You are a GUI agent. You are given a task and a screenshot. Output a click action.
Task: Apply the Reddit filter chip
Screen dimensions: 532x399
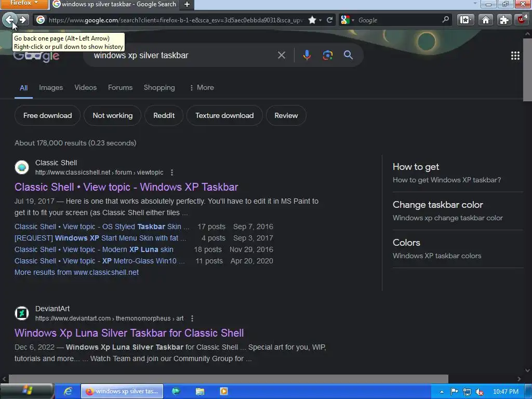pyautogui.click(x=164, y=115)
